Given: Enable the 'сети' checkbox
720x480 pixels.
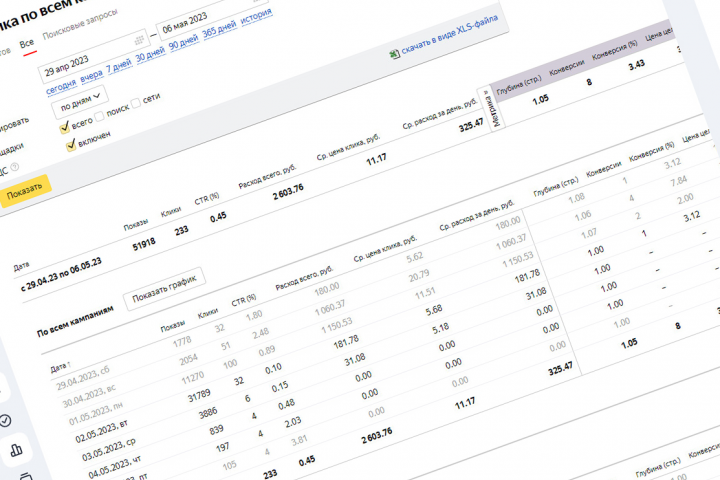Looking at the screenshot, I should point(135,103).
